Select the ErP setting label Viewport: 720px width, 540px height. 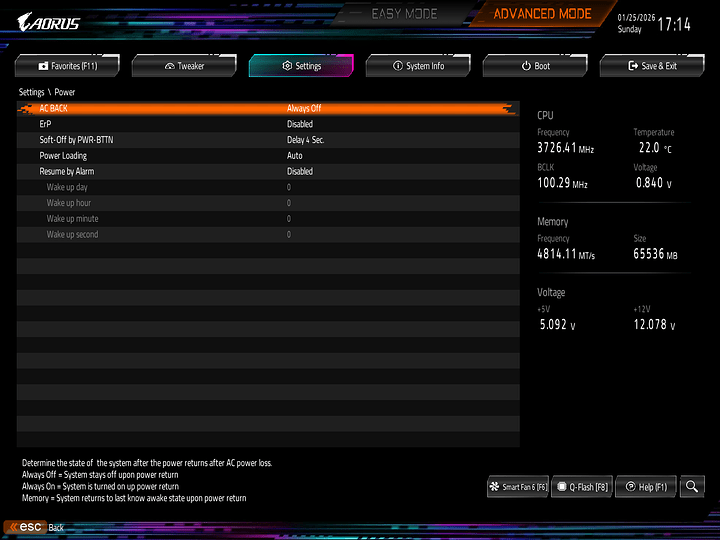point(45,124)
